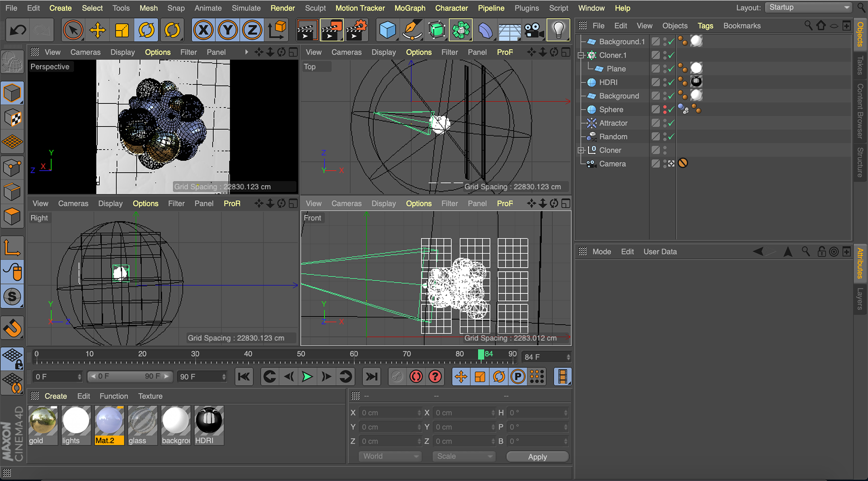Click Render to Picture Viewer icon
The image size is (868, 481).
[x=331, y=30]
